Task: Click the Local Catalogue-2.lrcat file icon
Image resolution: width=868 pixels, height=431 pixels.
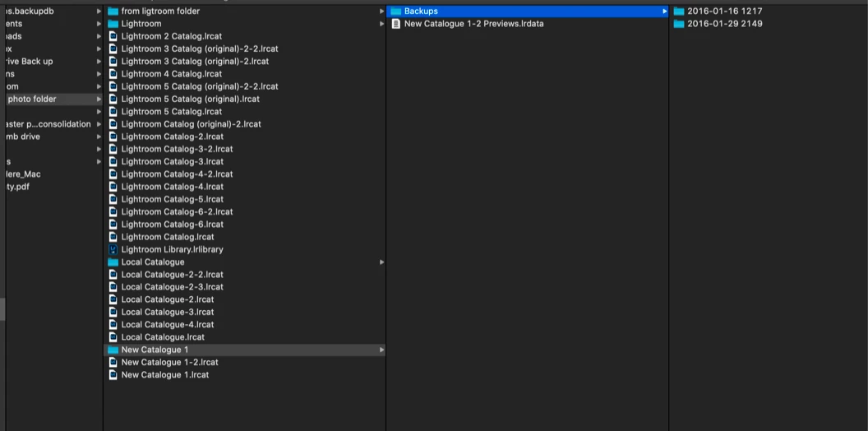Action: (113, 299)
